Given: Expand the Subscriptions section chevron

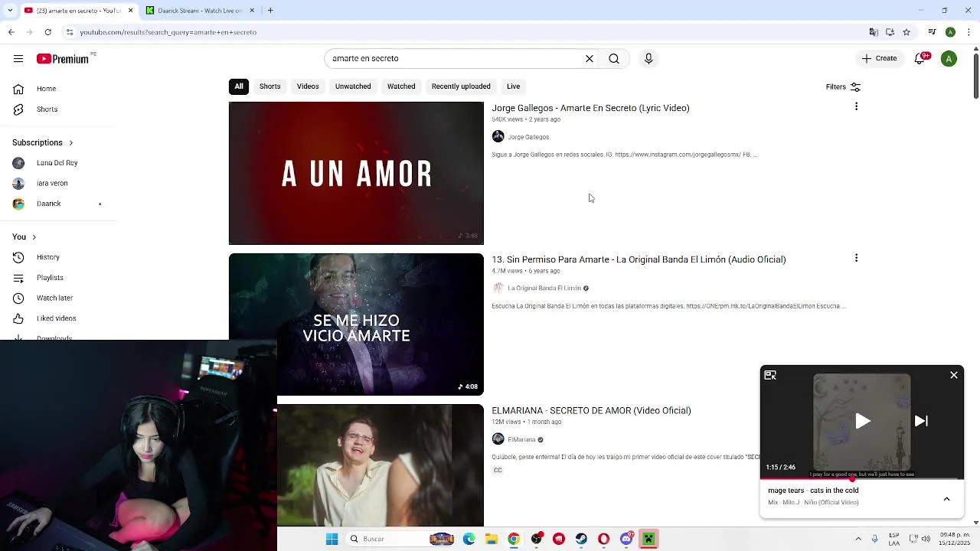Looking at the screenshot, I should [x=71, y=143].
